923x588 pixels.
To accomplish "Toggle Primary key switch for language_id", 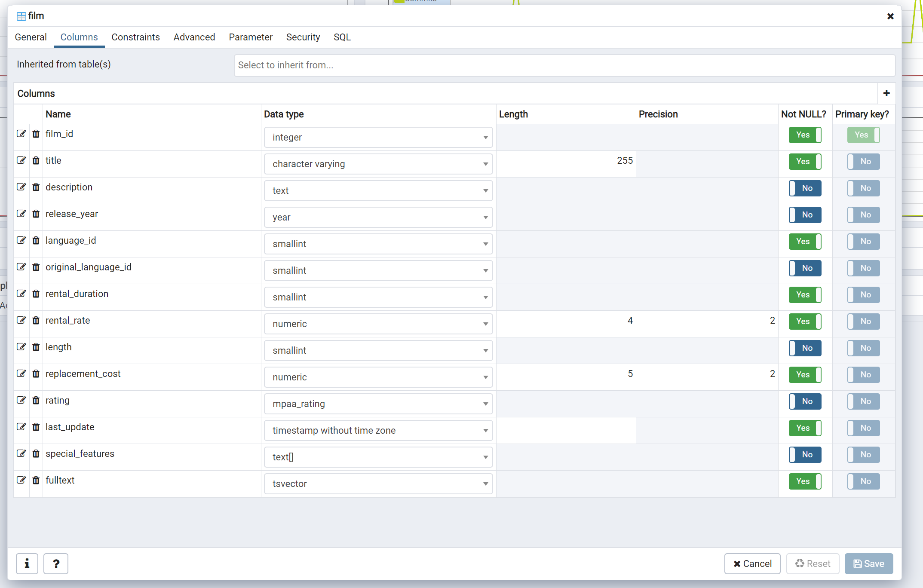I will (x=863, y=242).
